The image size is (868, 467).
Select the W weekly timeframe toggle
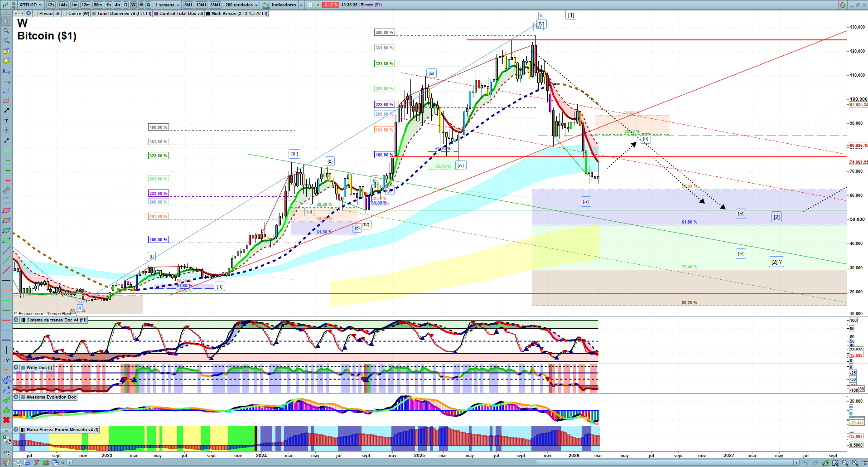pyautogui.click(x=133, y=5)
